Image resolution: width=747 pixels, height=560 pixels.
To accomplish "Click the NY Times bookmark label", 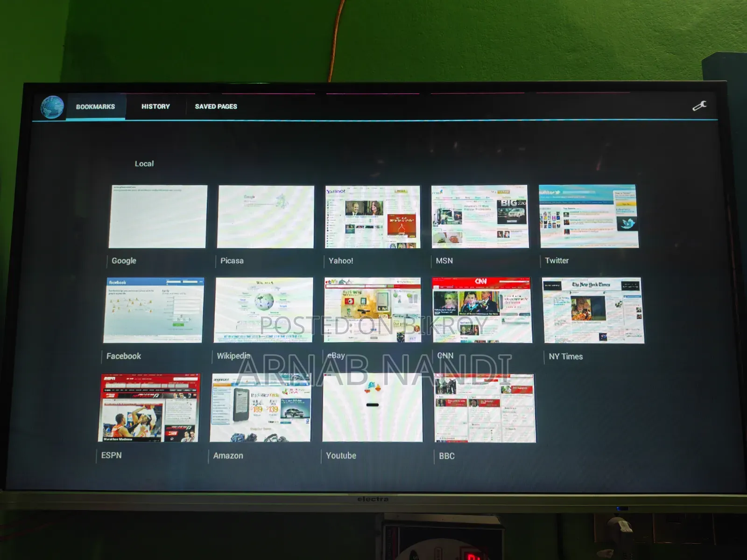I will (565, 357).
